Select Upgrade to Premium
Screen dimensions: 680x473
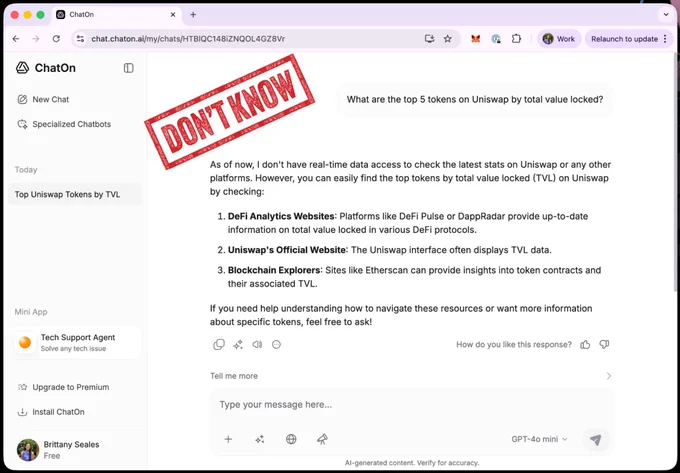click(63, 387)
